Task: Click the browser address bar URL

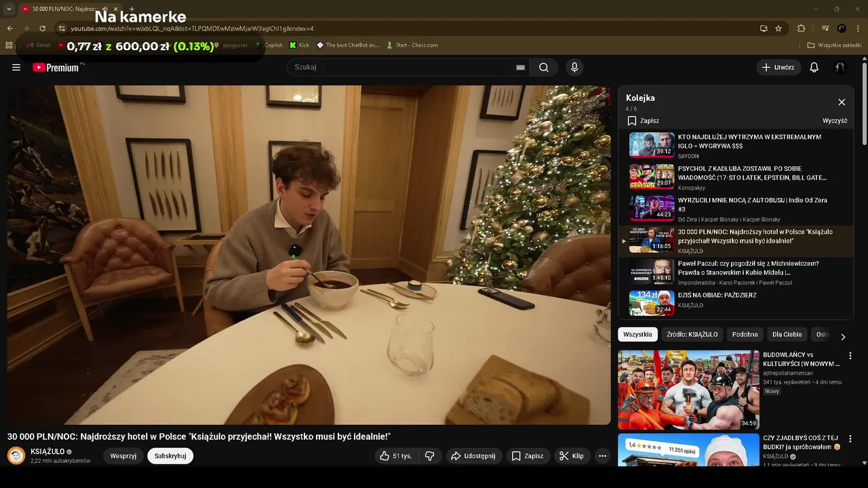Action: pyautogui.click(x=192, y=28)
